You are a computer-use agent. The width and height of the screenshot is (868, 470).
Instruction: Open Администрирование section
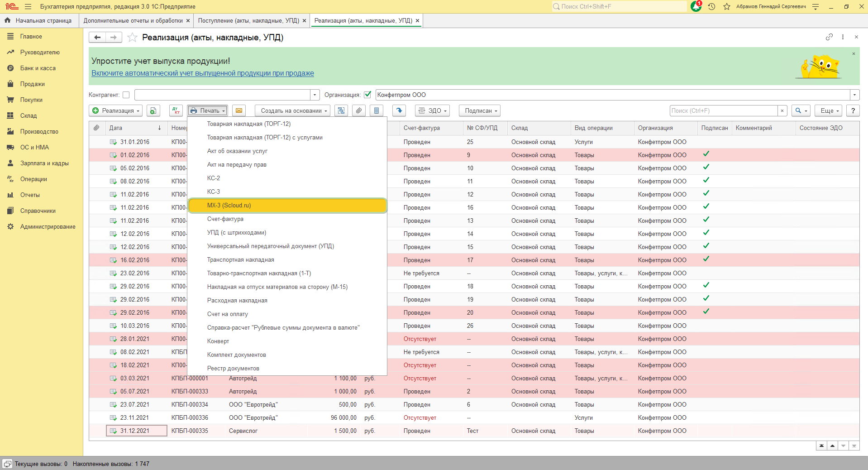[x=48, y=227]
